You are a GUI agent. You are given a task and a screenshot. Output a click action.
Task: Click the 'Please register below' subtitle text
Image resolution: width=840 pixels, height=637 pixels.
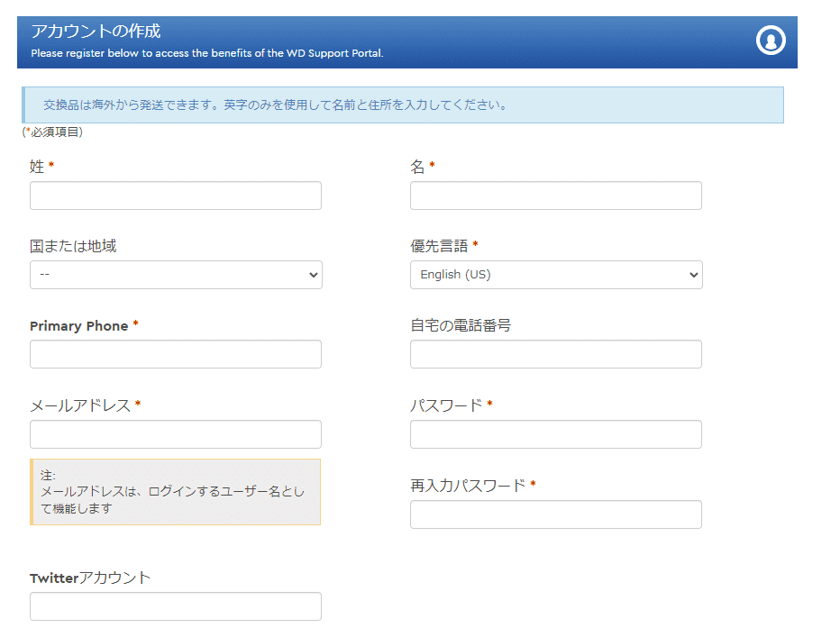[x=206, y=53]
